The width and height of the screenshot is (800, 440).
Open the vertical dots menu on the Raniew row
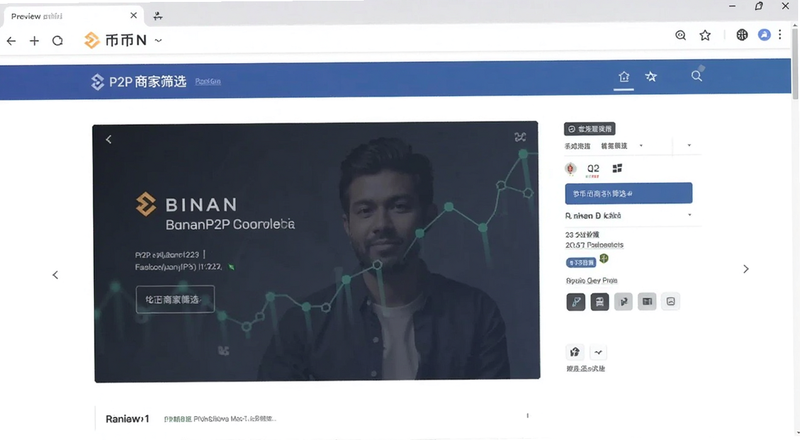point(528,416)
